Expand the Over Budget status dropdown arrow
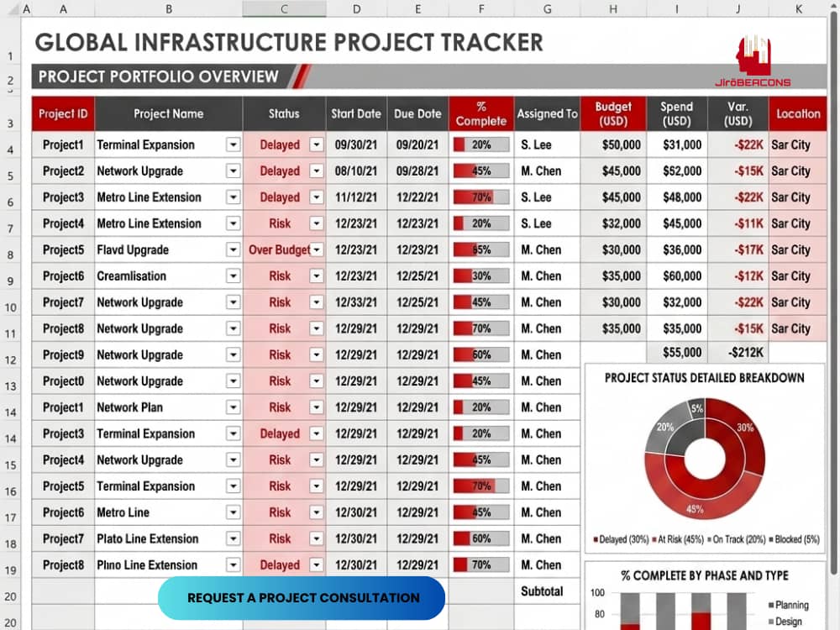Image resolution: width=840 pixels, height=630 pixels. point(317,249)
